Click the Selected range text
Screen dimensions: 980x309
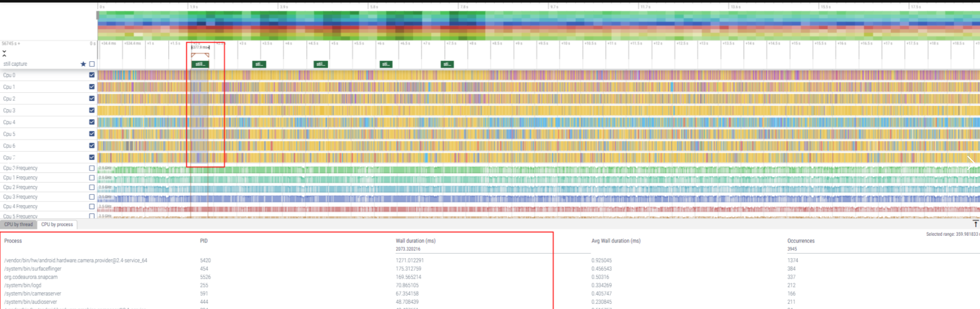tap(952, 234)
